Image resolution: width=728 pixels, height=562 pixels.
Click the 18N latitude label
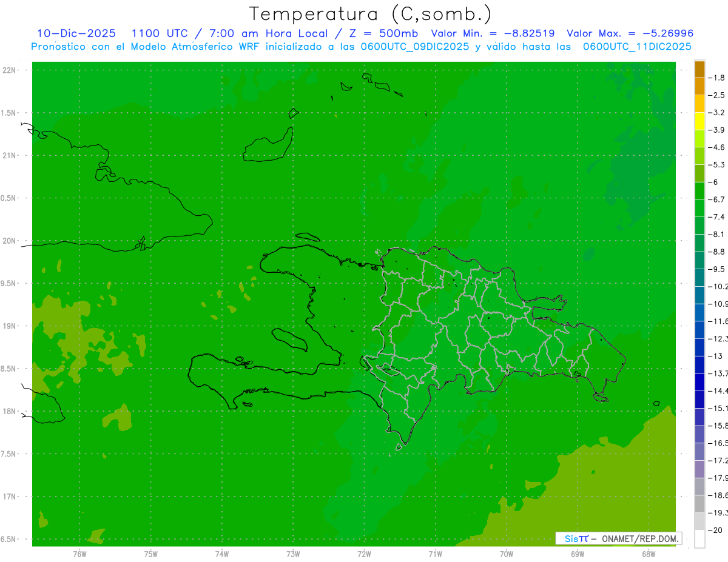click(10, 411)
